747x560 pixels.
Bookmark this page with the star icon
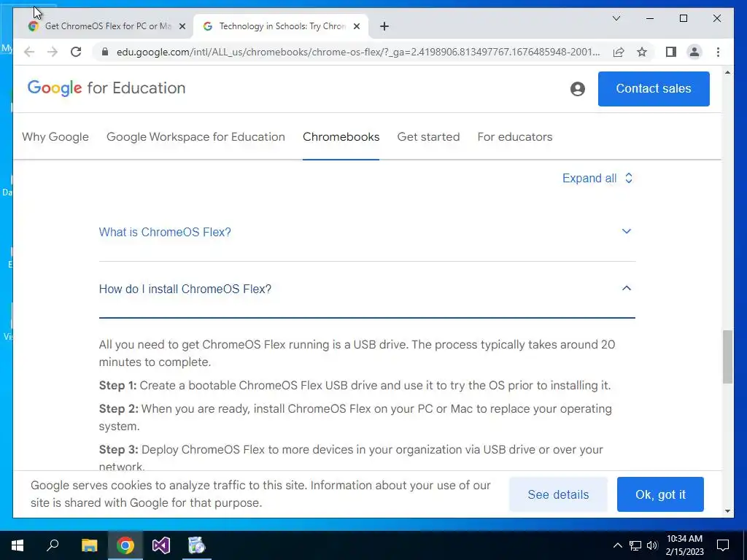642,52
